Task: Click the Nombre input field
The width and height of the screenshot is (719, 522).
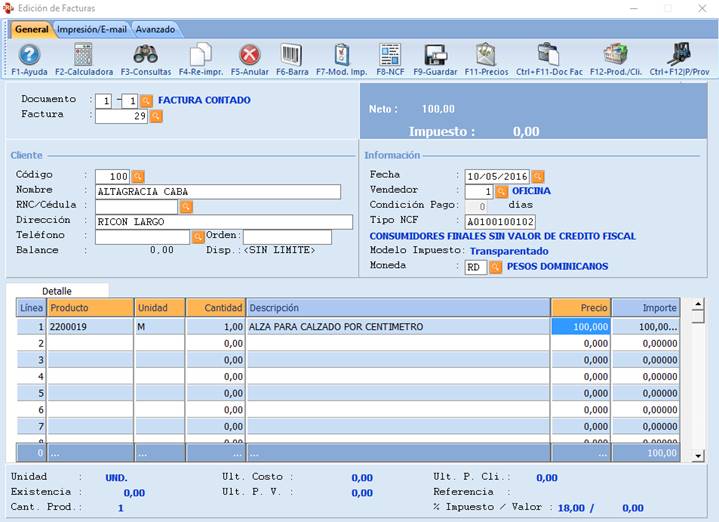Action: 217,191
